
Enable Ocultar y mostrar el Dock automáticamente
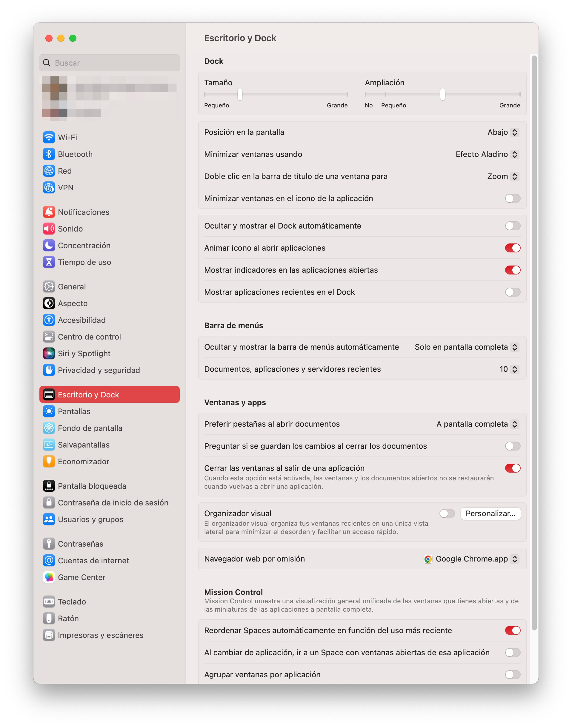coord(512,226)
